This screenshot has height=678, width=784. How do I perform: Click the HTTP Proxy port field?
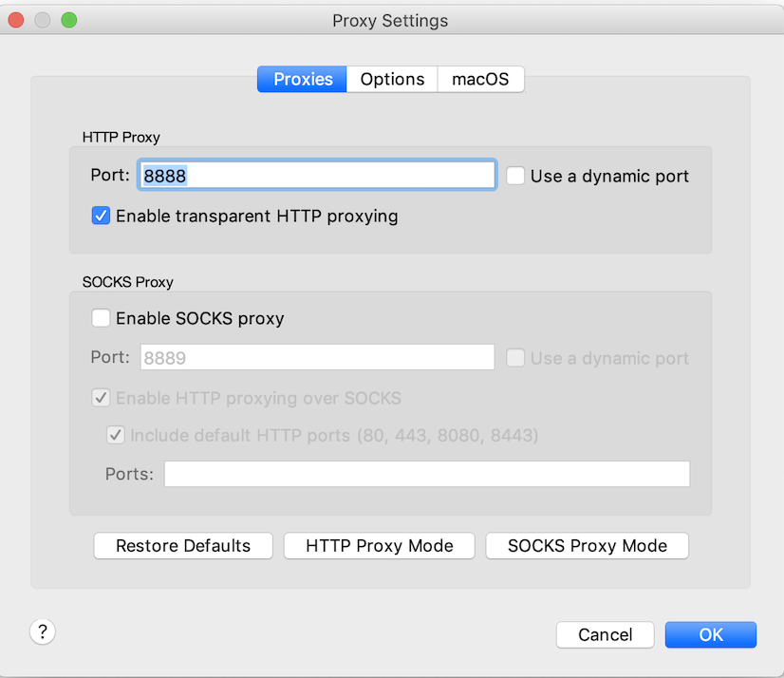point(317,175)
